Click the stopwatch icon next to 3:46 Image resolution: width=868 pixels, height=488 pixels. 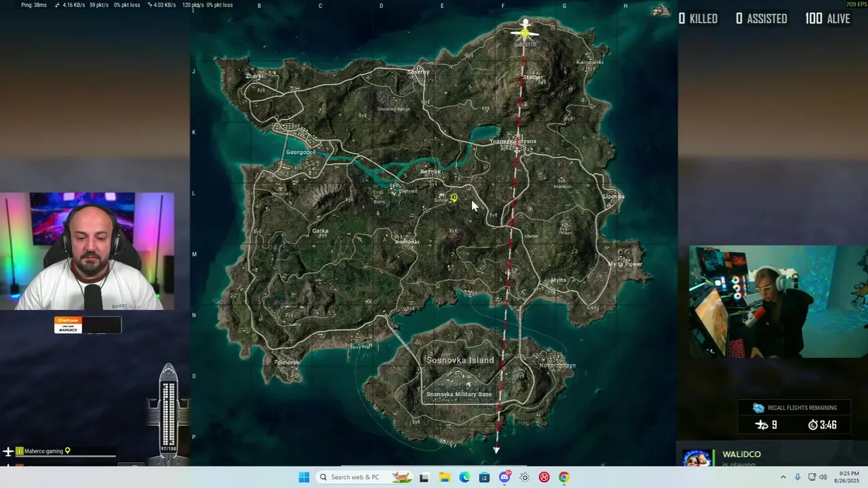812,425
